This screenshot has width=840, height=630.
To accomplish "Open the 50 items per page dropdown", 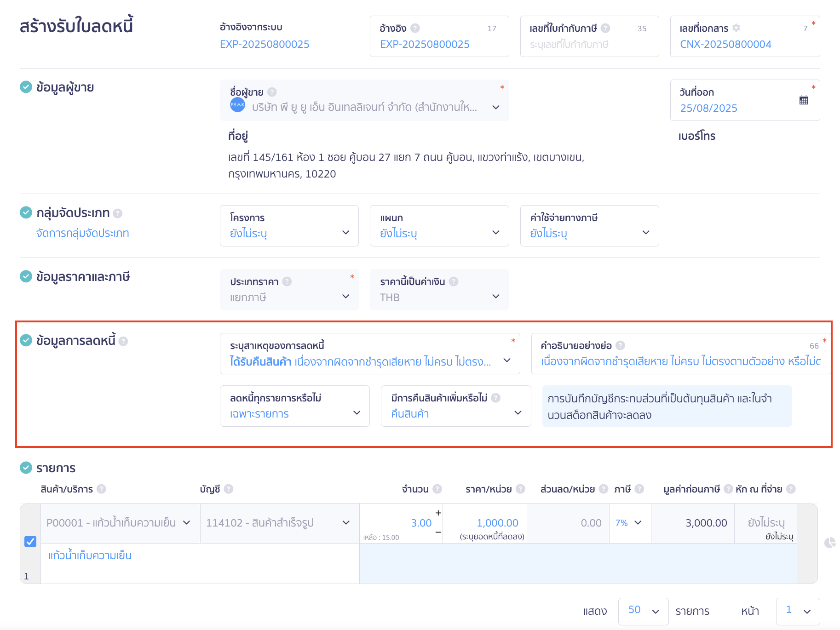I will (643, 611).
